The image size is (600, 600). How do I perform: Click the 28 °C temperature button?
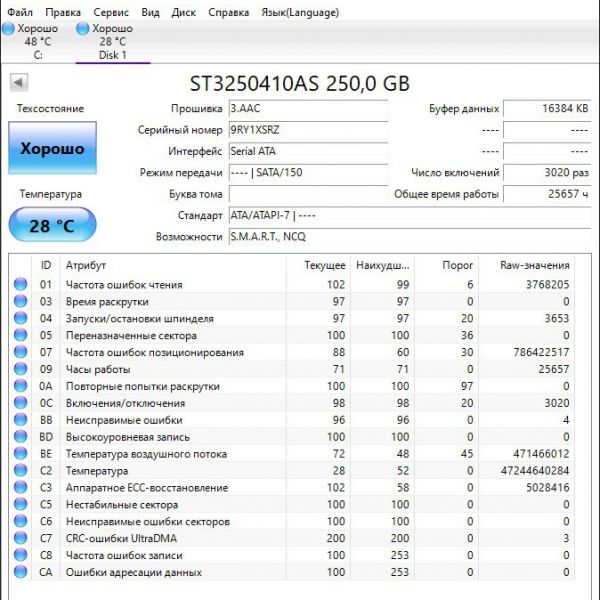(x=52, y=225)
